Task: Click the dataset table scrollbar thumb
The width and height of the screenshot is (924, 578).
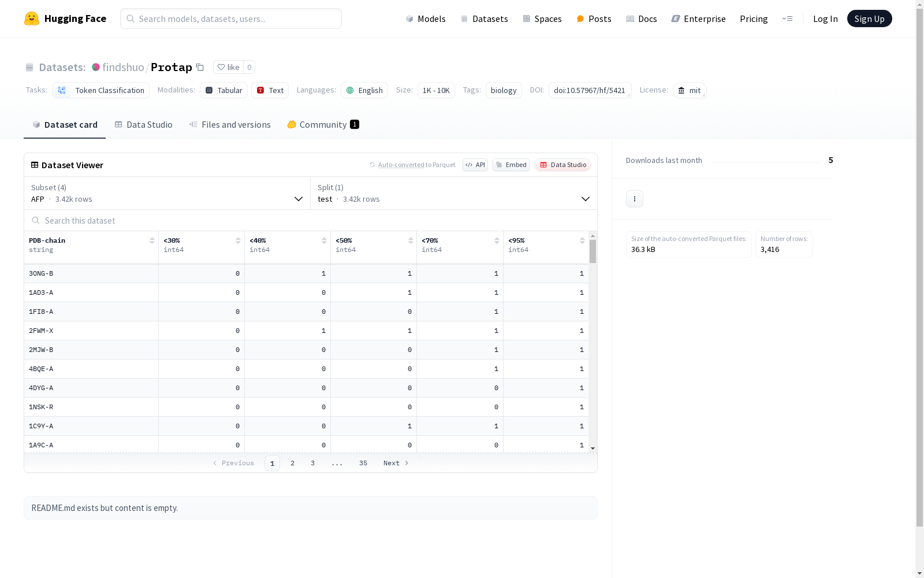Action: 593,251
